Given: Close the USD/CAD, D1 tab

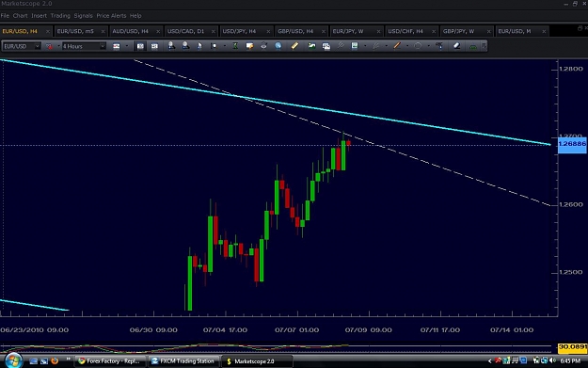Looking at the screenshot, I should tap(214, 31).
